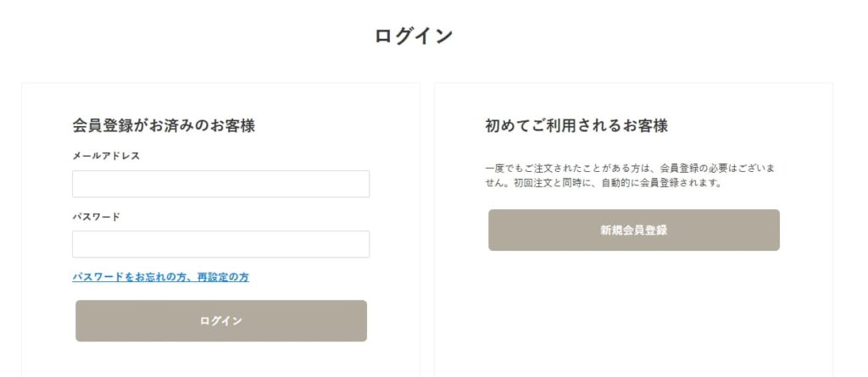Click パスワードをお忘れの方 part of the link
The image size is (868, 377).
point(130,277)
